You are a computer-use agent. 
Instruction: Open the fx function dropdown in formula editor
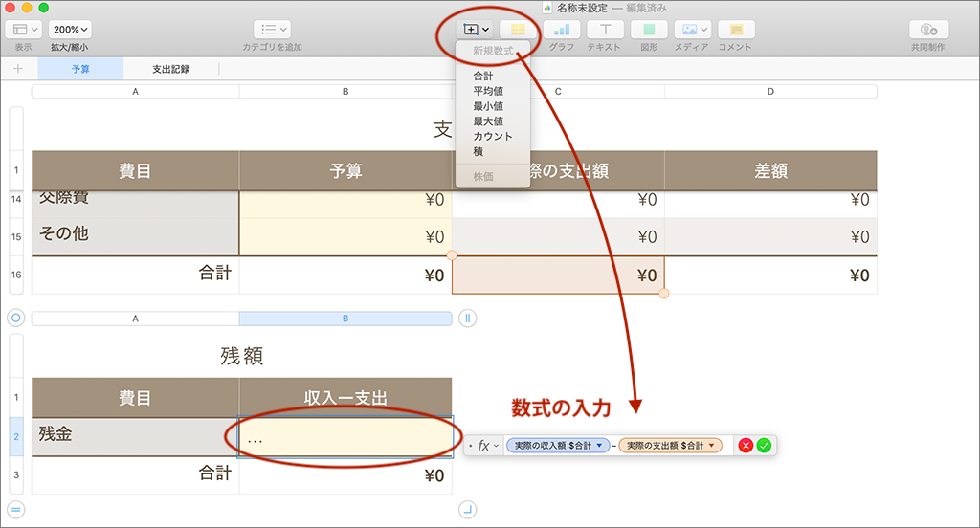(487, 446)
